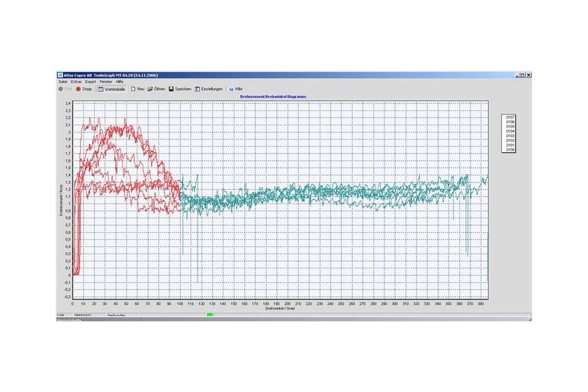Screen dimensions: 588x392
Task: Open the Hilfe menu in the menu bar
Action: (x=119, y=82)
